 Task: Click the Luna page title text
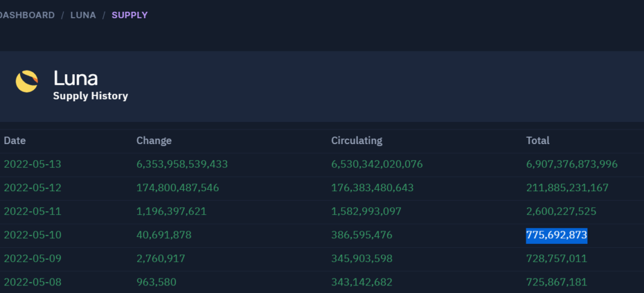[75, 79]
